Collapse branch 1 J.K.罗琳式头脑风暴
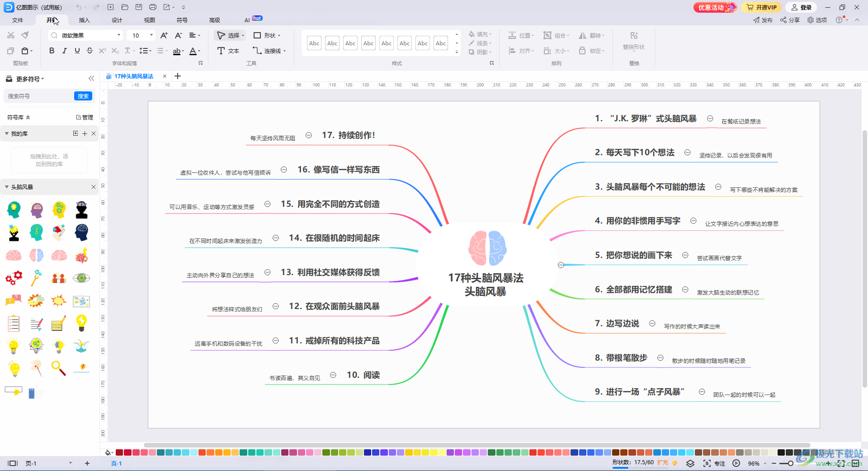Viewport: 868px width, 471px height. tap(710, 119)
